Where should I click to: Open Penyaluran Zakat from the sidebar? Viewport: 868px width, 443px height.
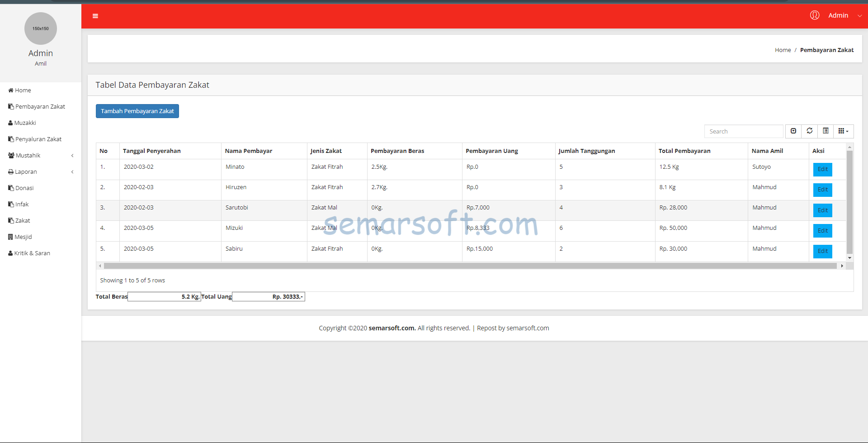click(10, 139)
